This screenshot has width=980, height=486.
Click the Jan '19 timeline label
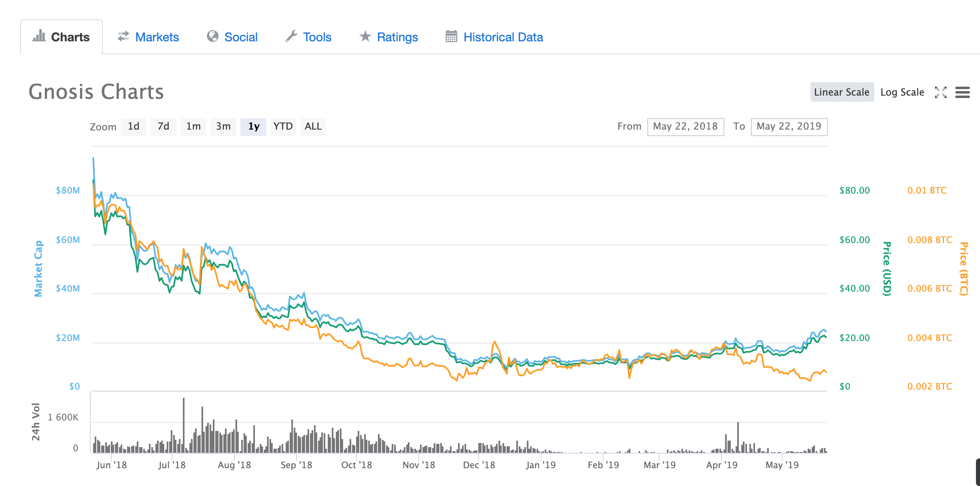(x=541, y=465)
